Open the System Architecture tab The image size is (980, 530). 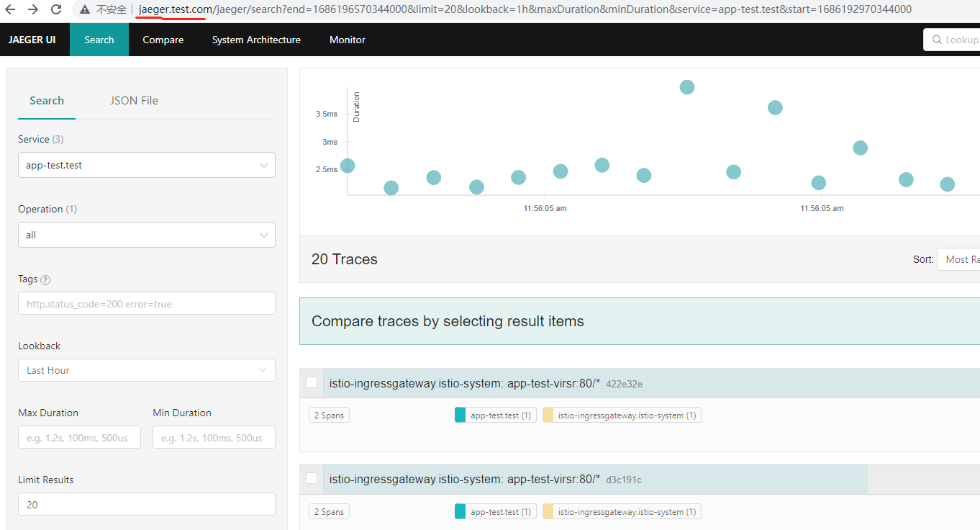pyautogui.click(x=256, y=40)
